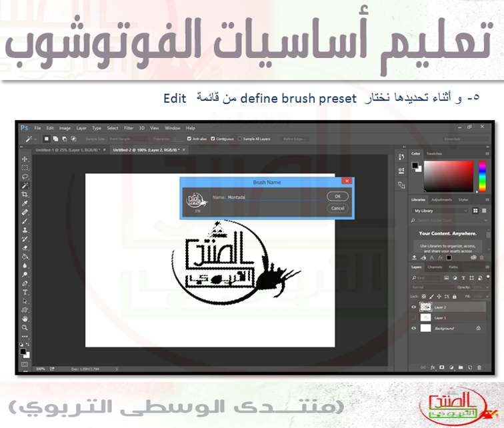Toggle the Anti-alias checkbox
Viewport: 504px width, 428px height.
coord(189,139)
